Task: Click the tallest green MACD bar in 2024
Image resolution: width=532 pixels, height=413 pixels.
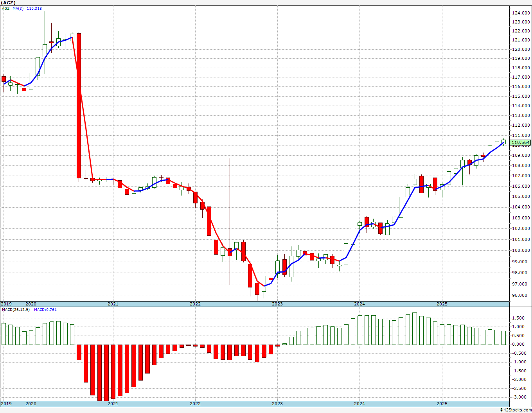Action: point(415,329)
